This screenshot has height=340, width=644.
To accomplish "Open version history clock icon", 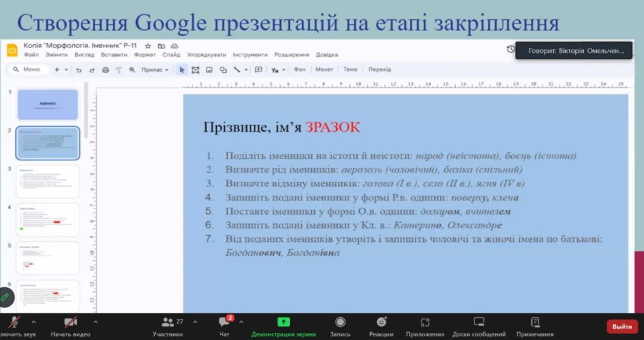I will (510, 49).
